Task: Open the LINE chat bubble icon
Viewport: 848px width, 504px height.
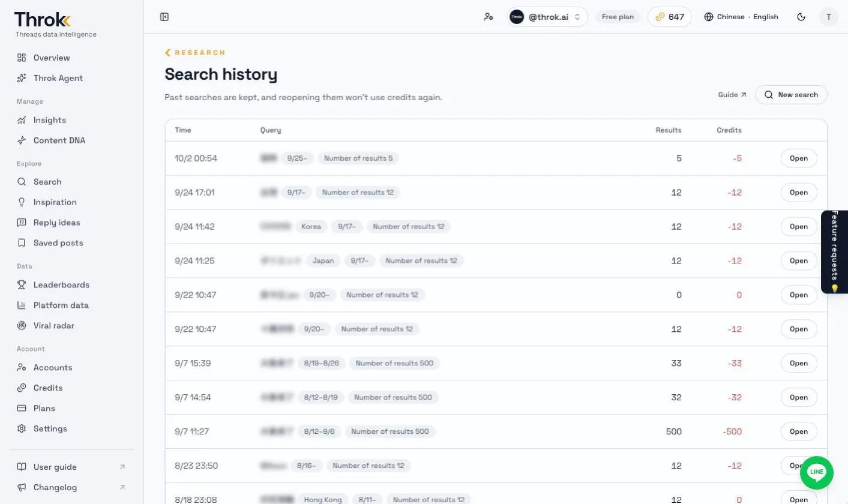Action: (817, 472)
